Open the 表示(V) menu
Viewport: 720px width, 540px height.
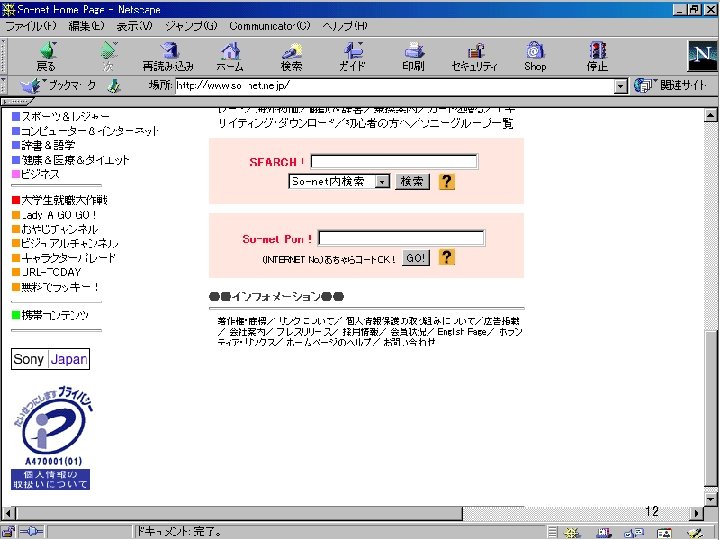(x=134, y=26)
